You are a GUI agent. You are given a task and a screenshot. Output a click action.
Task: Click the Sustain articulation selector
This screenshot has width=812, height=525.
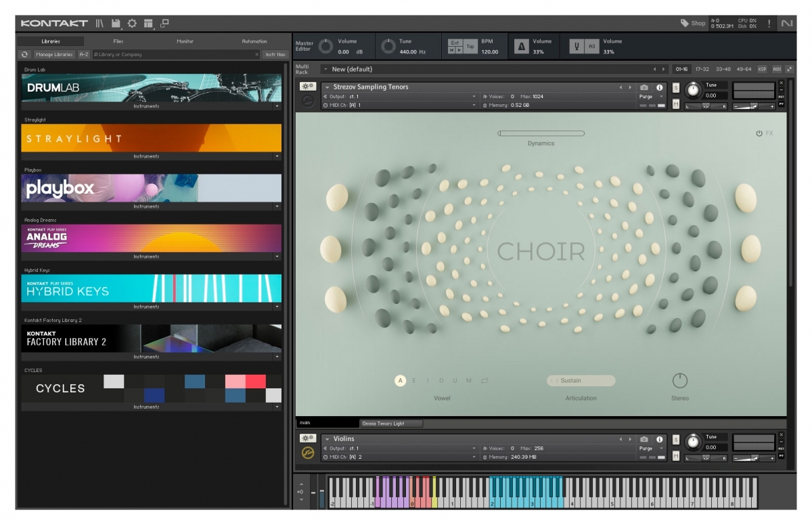[x=581, y=381]
